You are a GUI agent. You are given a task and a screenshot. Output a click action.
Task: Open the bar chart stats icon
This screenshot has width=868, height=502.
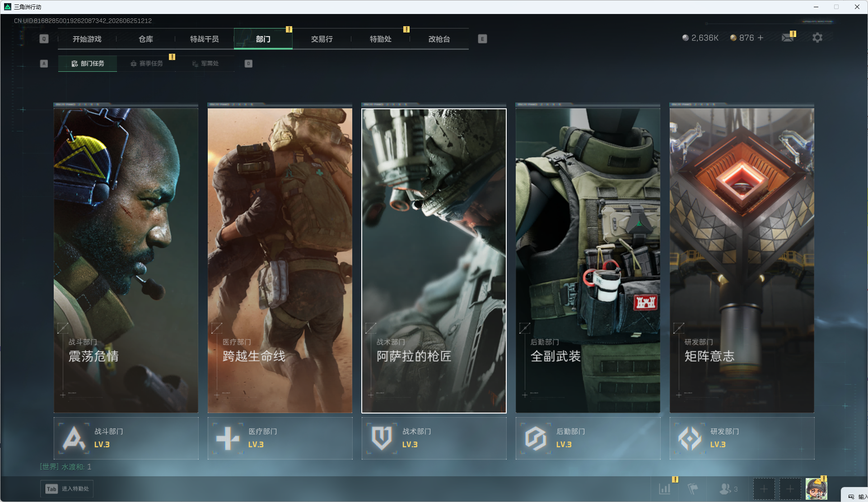pos(665,488)
